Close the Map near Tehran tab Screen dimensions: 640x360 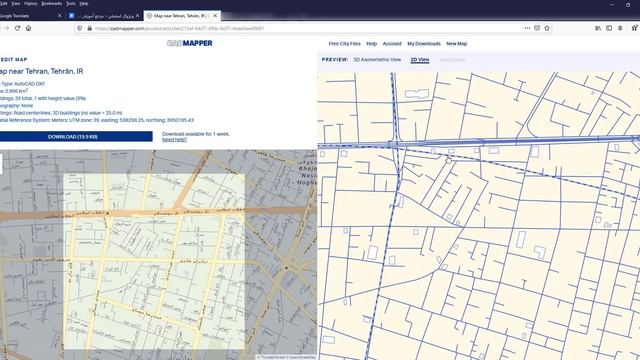[215, 16]
